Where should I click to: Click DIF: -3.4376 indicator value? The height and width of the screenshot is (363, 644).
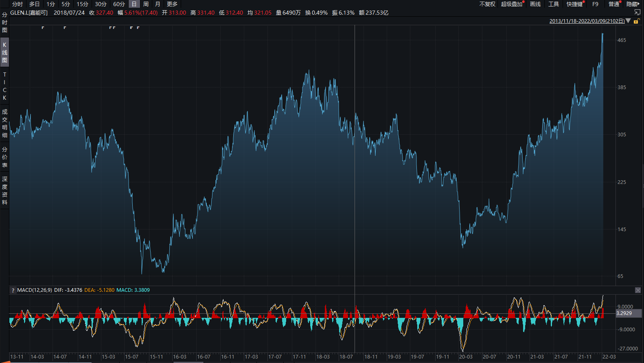point(68,290)
